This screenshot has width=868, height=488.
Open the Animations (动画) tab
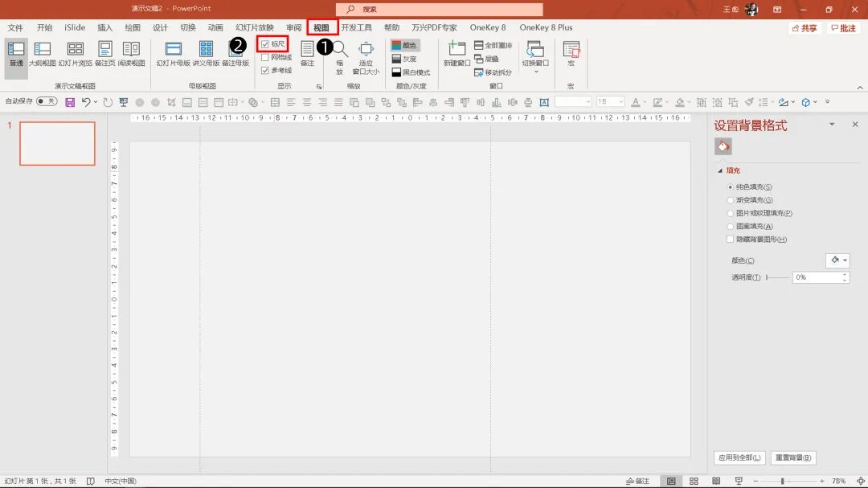(215, 27)
